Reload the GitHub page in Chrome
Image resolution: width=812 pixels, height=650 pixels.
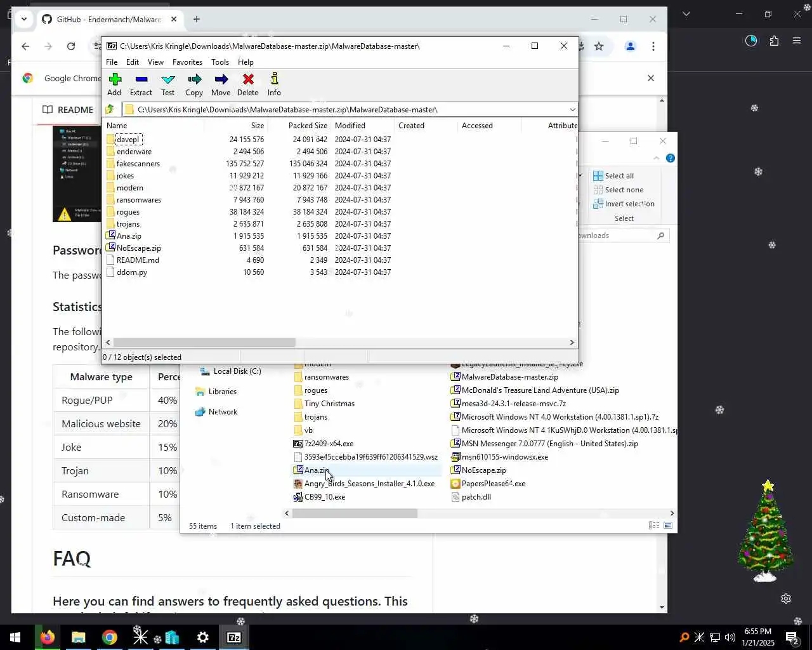[71, 46]
